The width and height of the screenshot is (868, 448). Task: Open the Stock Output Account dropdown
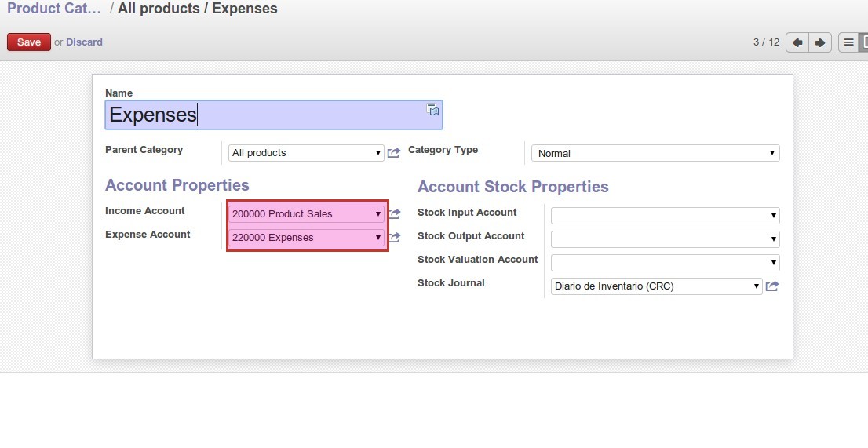tap(665, 239)
